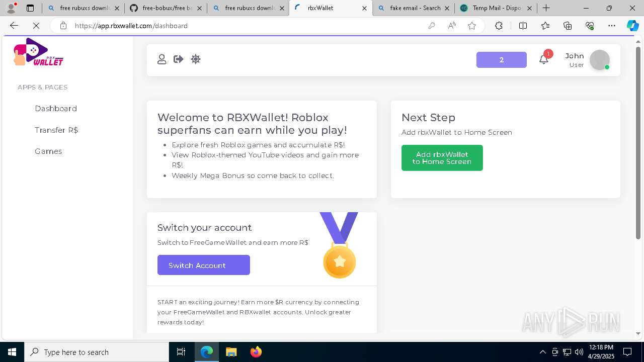Click the browser back arrow

tap(14, 26)
